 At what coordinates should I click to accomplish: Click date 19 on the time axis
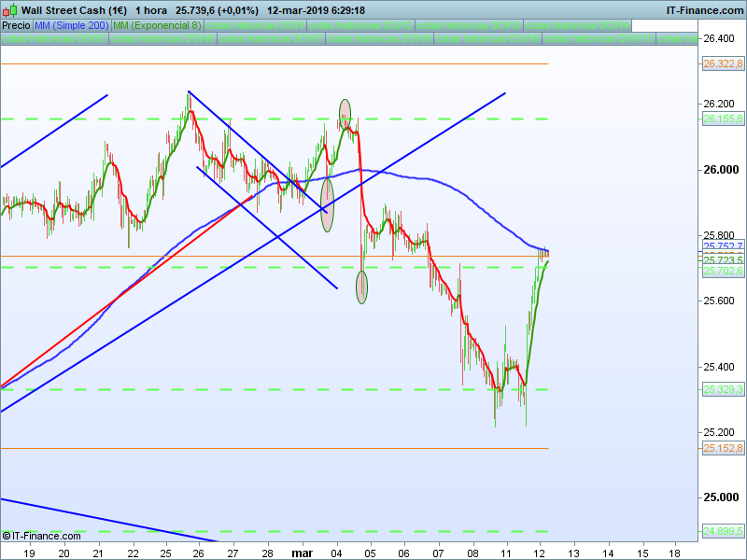30,553
